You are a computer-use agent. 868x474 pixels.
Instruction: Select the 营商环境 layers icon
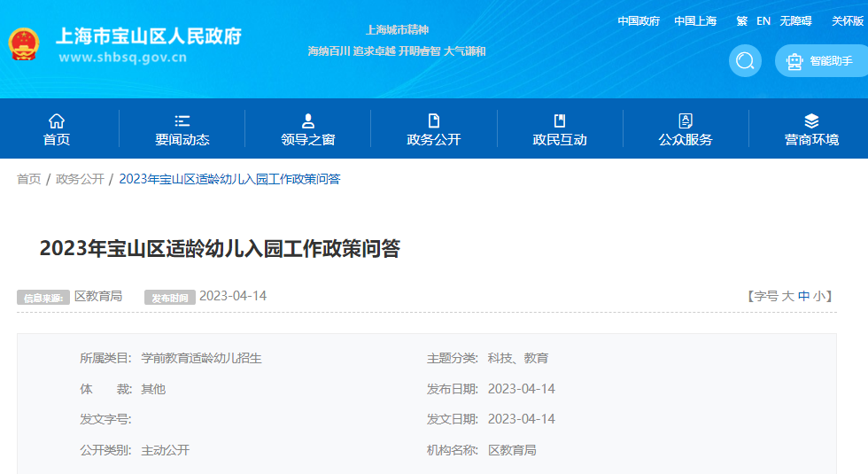[x=811, y=121]
